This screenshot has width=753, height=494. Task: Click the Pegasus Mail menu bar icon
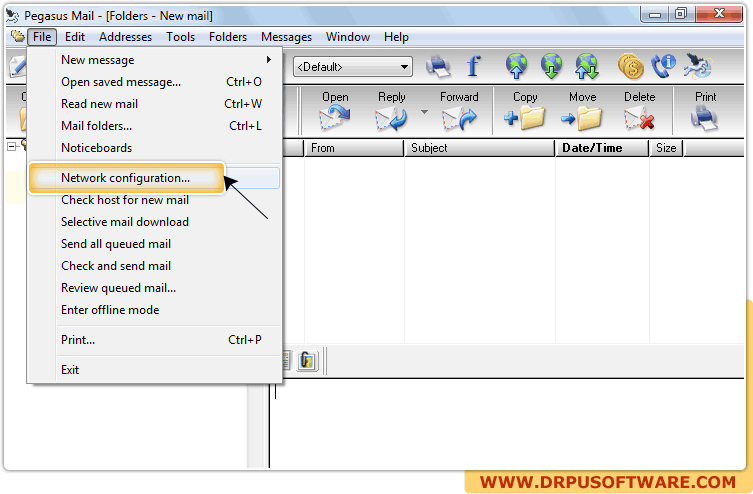[x=18, y=36]
